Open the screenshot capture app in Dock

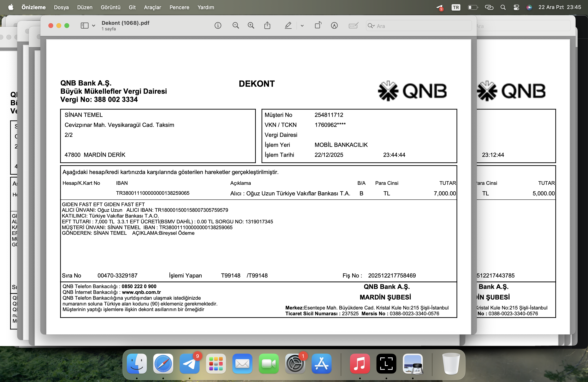click(x=386, y=364)
